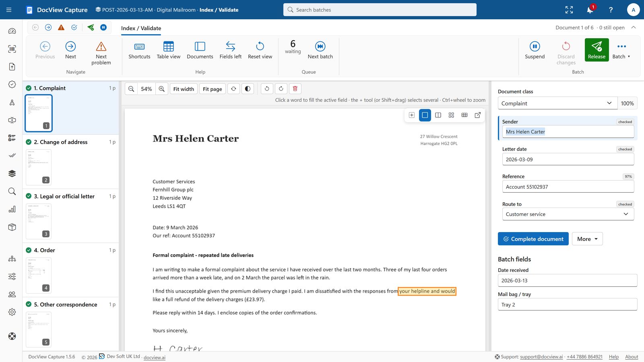
Task: Click the Reference input field
Action: click(568, 187)
